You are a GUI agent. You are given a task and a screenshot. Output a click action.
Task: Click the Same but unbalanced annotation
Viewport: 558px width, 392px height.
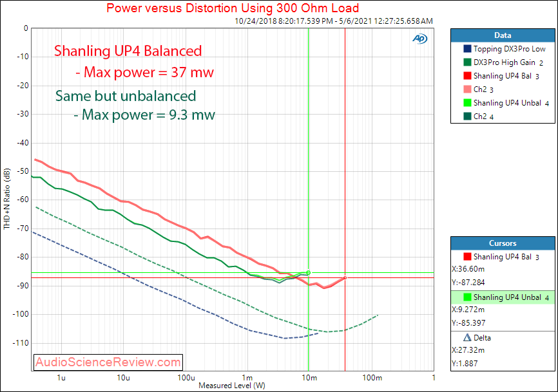pos(126,96)
